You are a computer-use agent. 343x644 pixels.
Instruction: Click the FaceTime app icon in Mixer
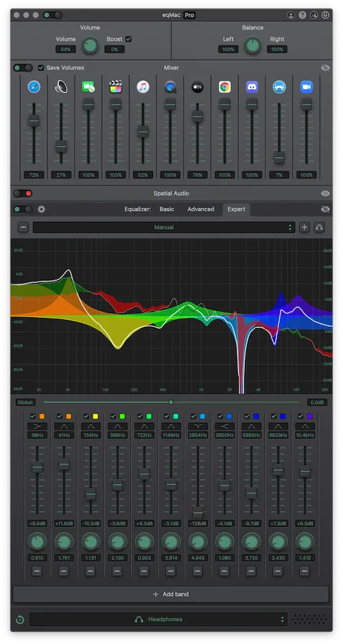tap(88, 86)
